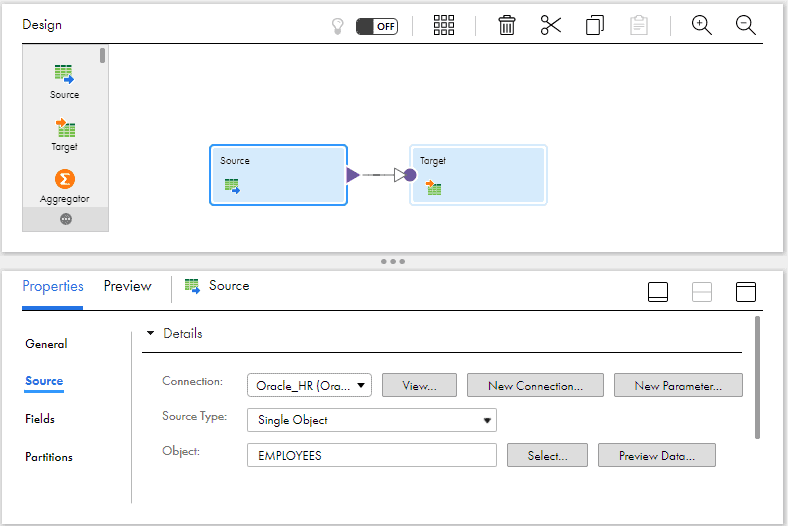Open the General properties section
This screenshot has height=526, width=788.
click(x=46, y=344)
